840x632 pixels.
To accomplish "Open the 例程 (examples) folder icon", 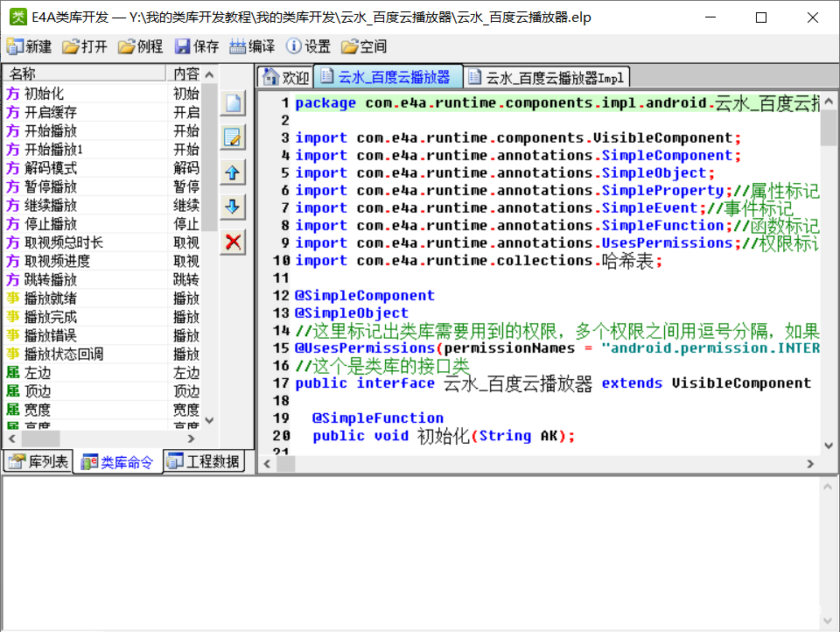I will point(140,46).
